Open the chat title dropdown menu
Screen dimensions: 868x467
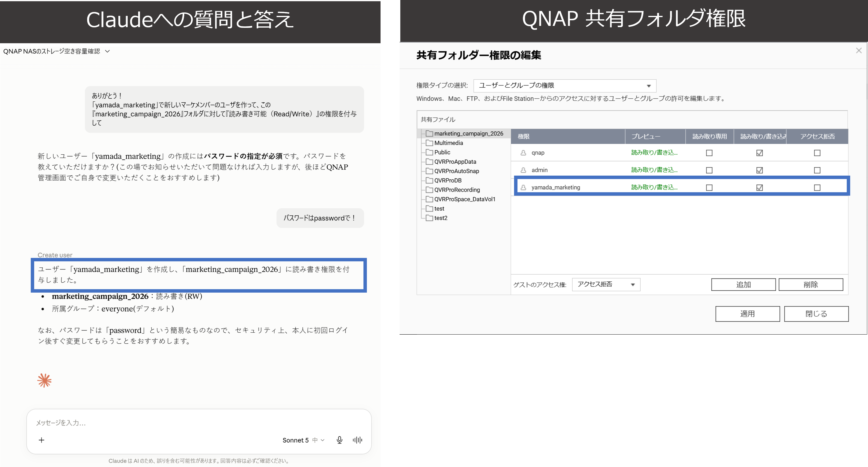(107, 51)
